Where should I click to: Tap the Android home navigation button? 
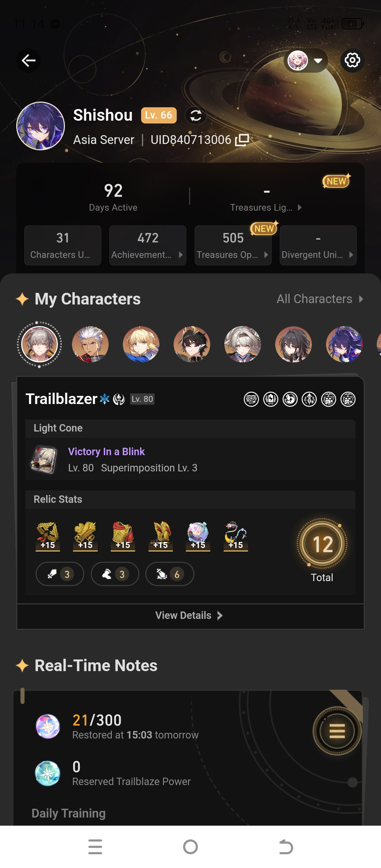pos(190,847)
